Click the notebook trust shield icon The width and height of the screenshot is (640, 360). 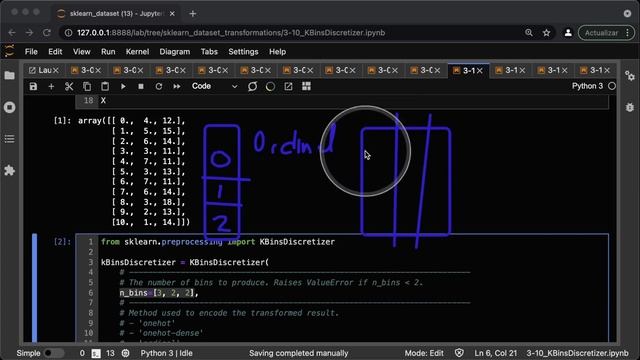coord(459,353)
